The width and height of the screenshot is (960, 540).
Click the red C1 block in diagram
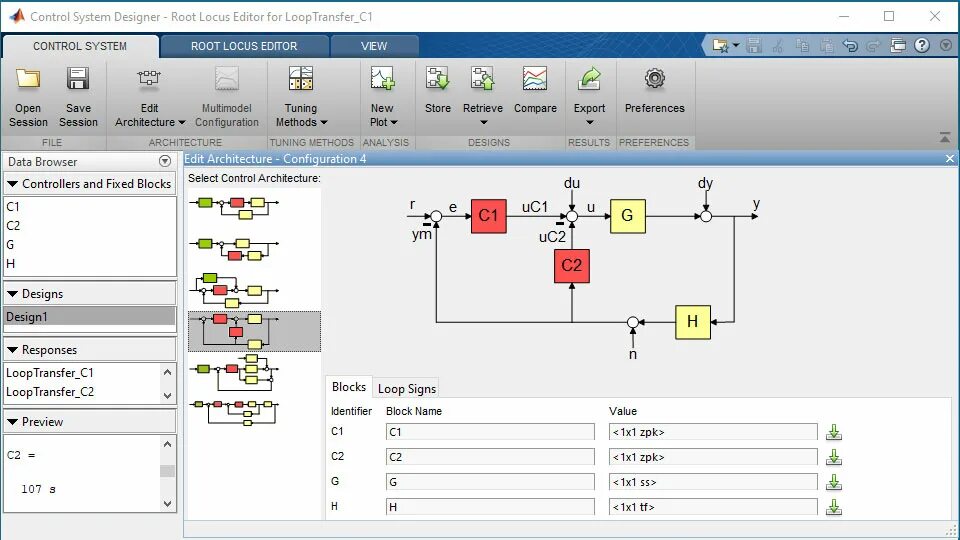coord(489,216)
